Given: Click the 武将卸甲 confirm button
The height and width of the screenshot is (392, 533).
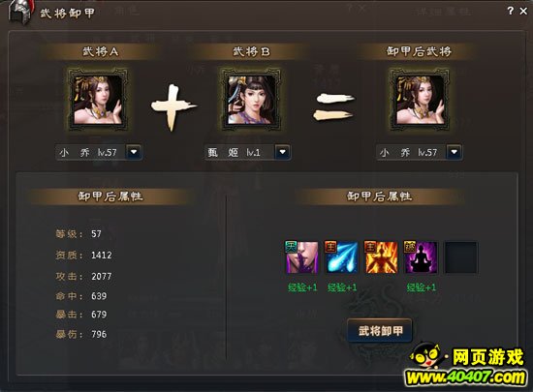Looking at the screenshot, I should 380,330.
